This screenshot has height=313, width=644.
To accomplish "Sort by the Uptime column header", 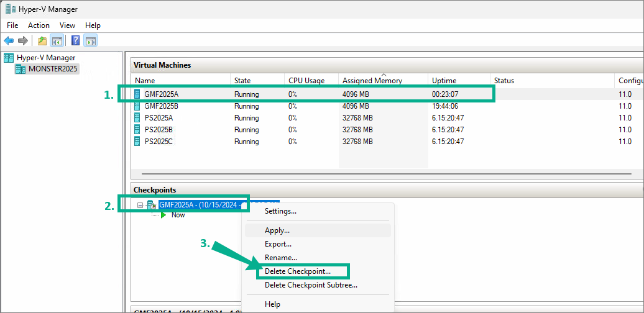I will 459,81.
